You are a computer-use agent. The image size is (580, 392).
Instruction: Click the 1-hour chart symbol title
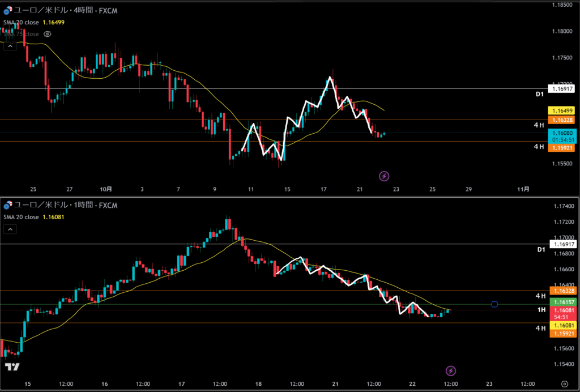coord(61,204)
